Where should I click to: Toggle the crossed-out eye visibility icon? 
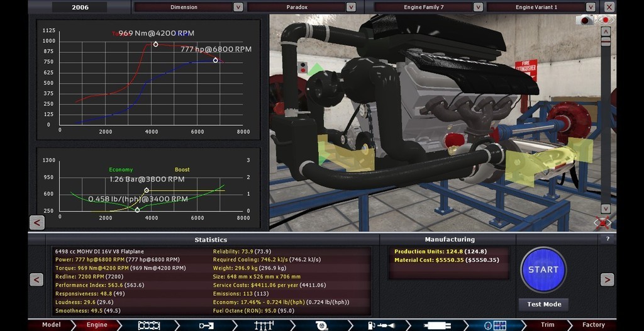point(602,223)
